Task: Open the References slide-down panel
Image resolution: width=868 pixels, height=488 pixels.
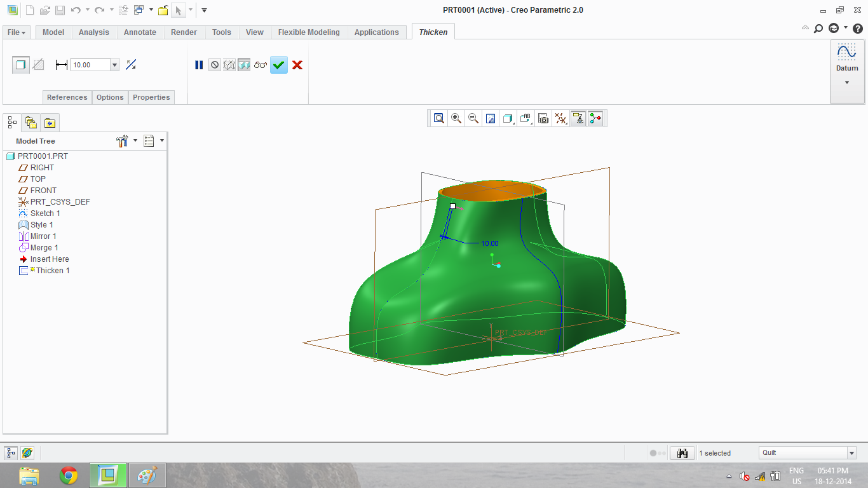Action: 67,97
